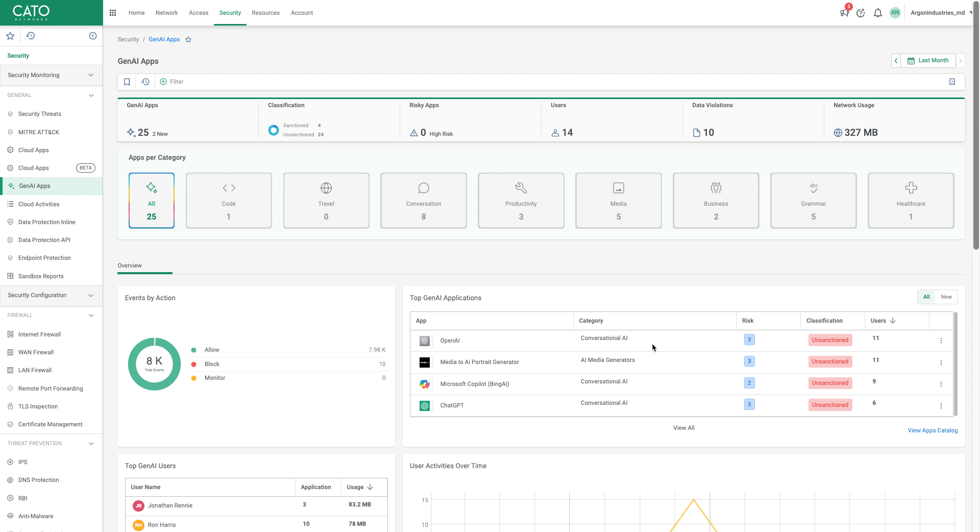Switch to the Overview tab
The image size is (980, 532).
click(130, 265)
